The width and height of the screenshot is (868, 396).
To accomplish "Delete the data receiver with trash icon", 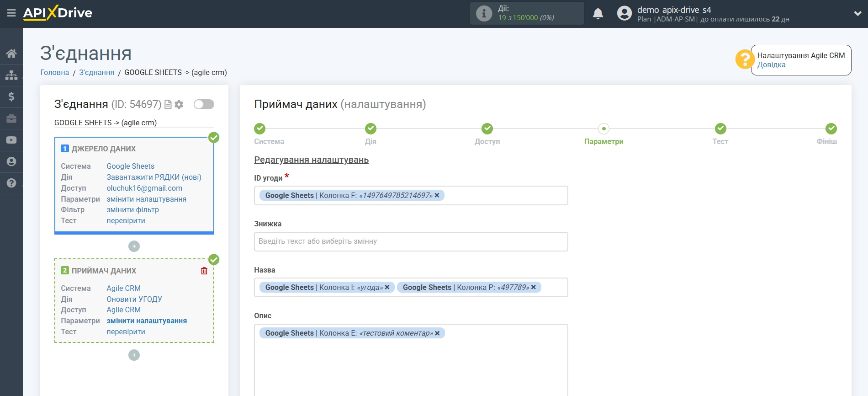I will coord(204,271).
